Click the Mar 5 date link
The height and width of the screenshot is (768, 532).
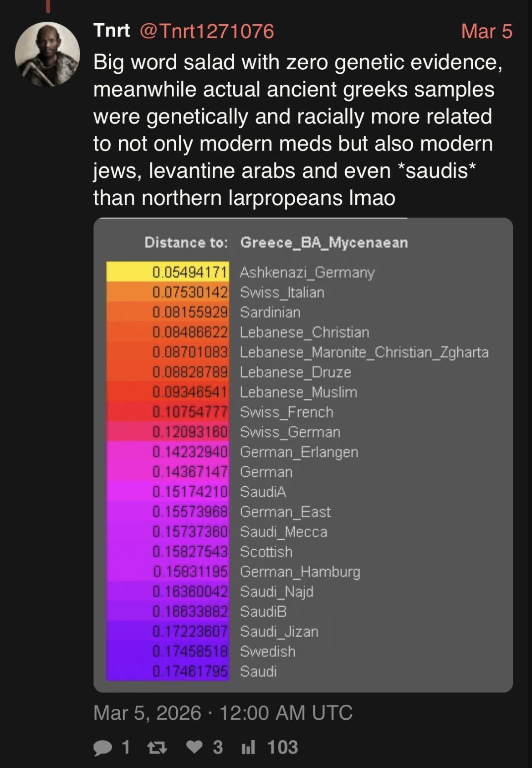486,31
